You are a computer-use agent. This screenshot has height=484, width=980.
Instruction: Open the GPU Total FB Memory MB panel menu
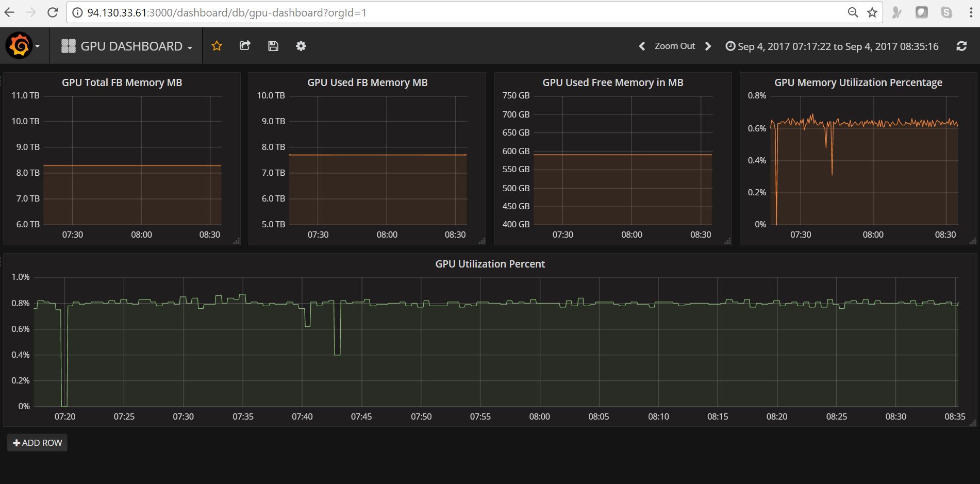[122, 82]
